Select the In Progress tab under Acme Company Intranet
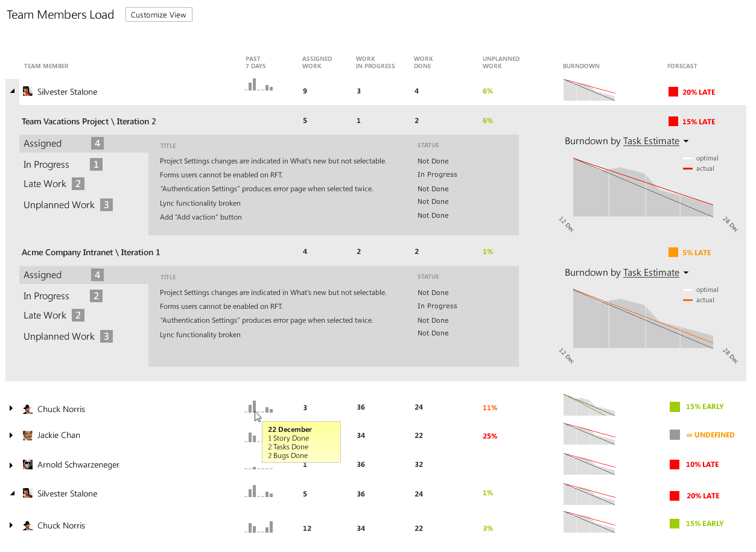Screen dimensions: 756x552 click(46, 296)
